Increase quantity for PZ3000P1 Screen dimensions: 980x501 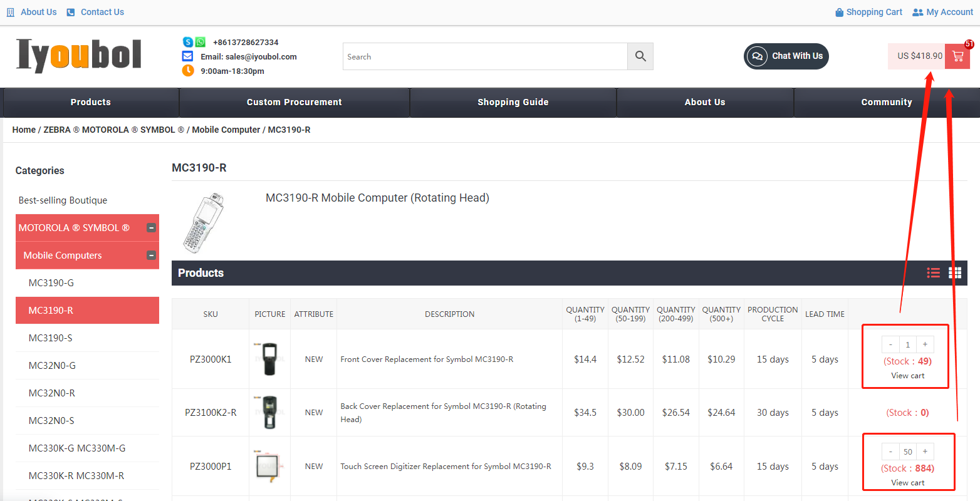(x=925, y=452)
